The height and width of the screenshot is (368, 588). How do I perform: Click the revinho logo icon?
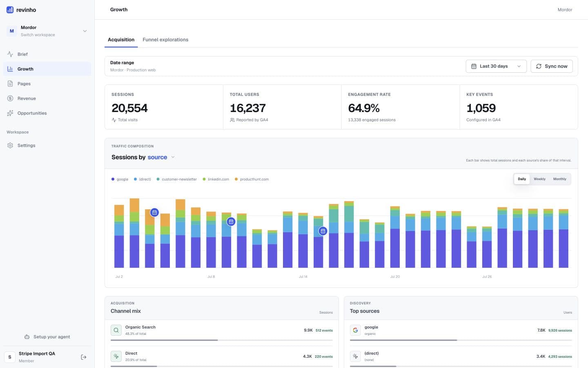(x=10, y=9)
